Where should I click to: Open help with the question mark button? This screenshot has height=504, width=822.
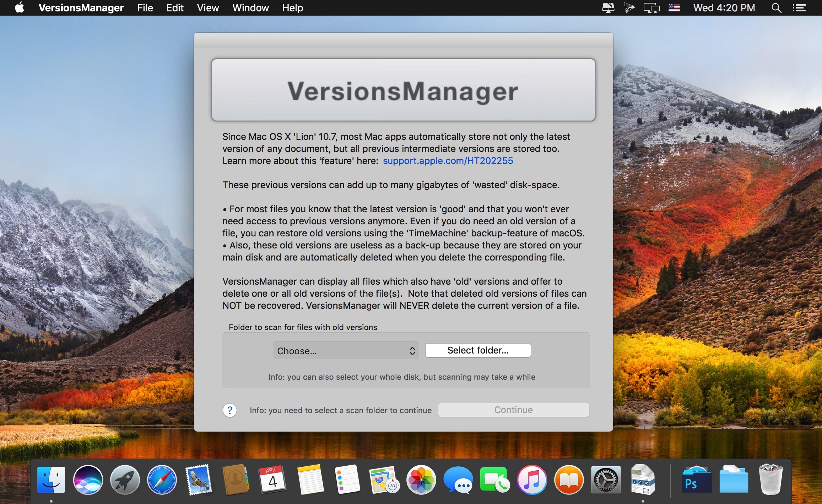tap(230, 410)
